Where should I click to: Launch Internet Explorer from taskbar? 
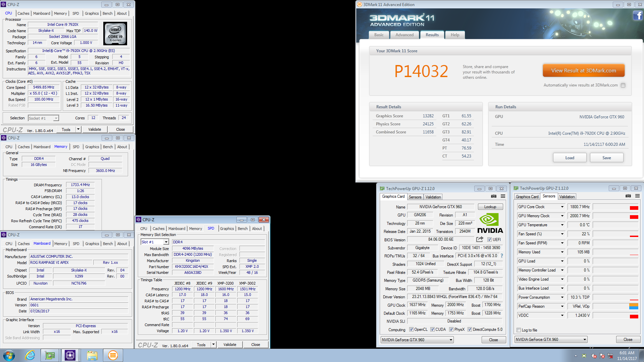[30, 355]
